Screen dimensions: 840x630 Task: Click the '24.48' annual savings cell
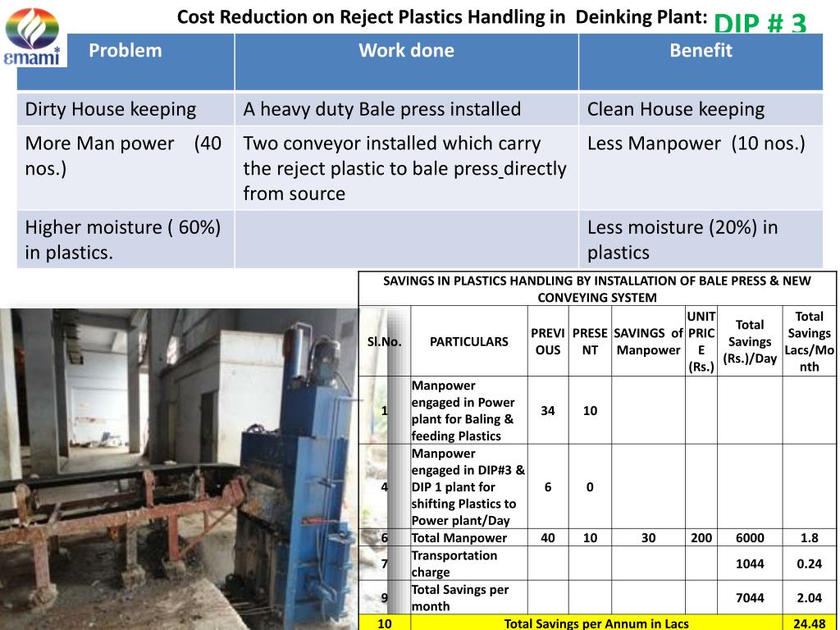pos(809,623)
